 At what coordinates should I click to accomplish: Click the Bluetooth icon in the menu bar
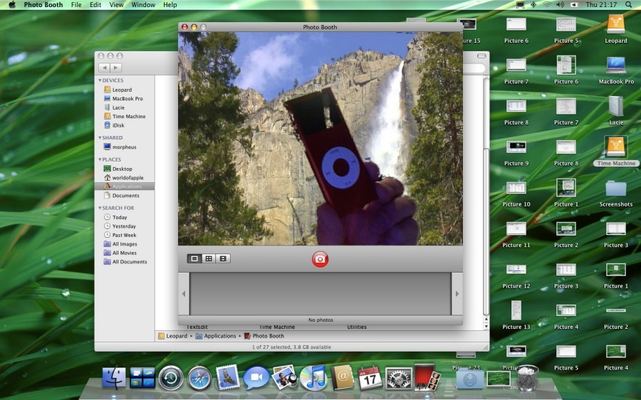(x=533, y=5)
